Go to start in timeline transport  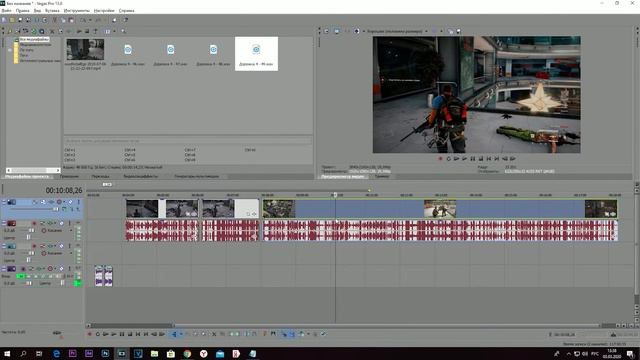138,334
